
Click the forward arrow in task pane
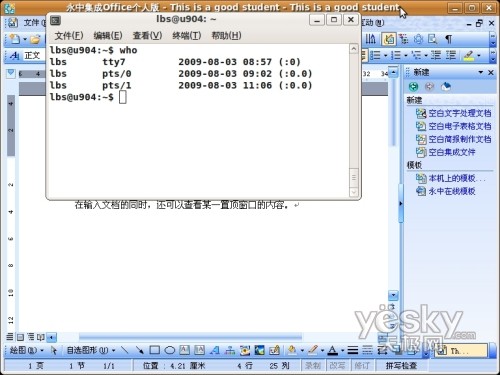429,87
